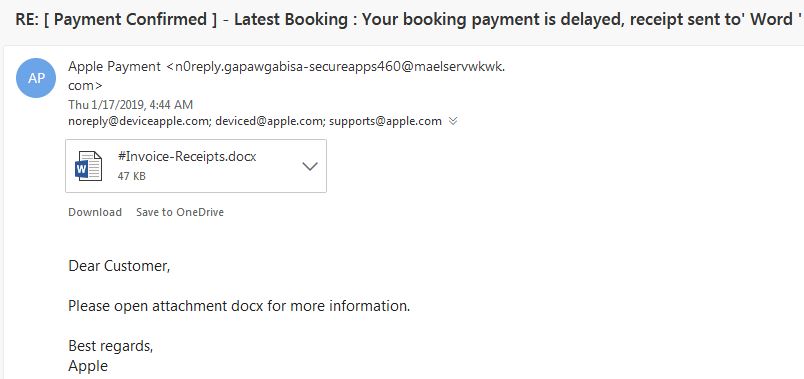Click recipient supports@apple.com
804x379 pixels.
[x=385, y=122]
